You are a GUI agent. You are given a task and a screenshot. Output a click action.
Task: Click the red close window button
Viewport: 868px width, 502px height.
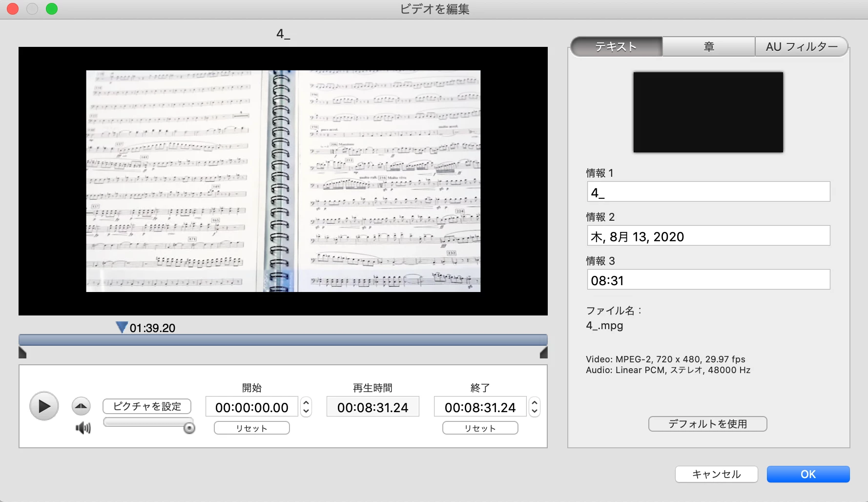(x=13, y=9)
